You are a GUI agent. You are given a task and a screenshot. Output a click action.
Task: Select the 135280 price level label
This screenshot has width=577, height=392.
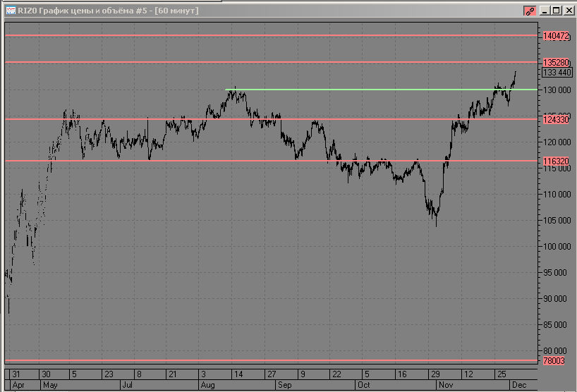coord(556,63)
